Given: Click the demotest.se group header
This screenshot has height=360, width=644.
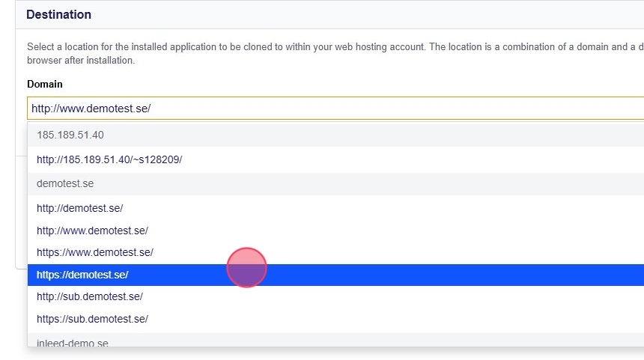Looking at the screenshot, I should tap(65, 183).
